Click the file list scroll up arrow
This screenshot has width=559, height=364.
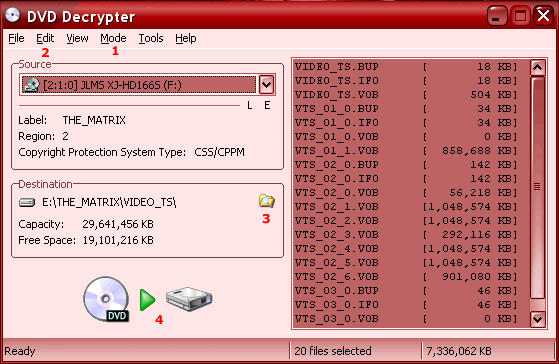click(x=538, y=68)
